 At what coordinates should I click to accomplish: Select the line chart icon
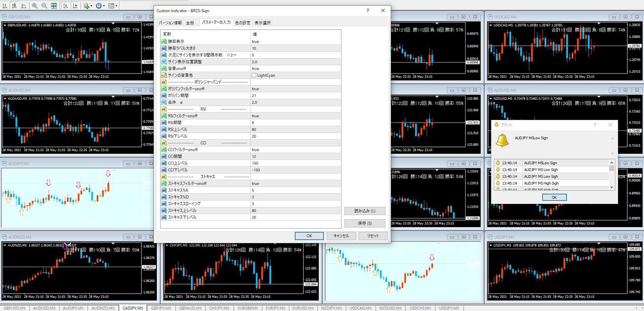click(24, 6)
